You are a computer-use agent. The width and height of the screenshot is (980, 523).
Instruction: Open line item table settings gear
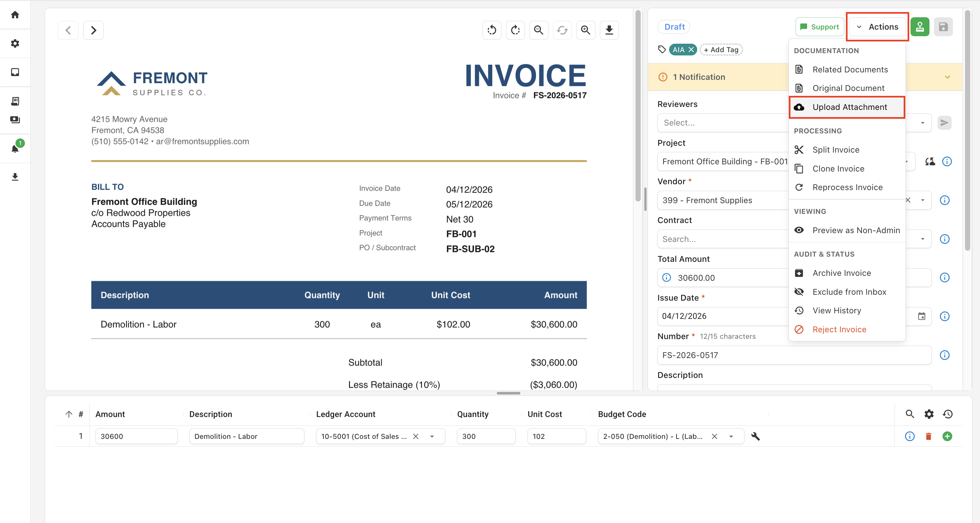929,414
